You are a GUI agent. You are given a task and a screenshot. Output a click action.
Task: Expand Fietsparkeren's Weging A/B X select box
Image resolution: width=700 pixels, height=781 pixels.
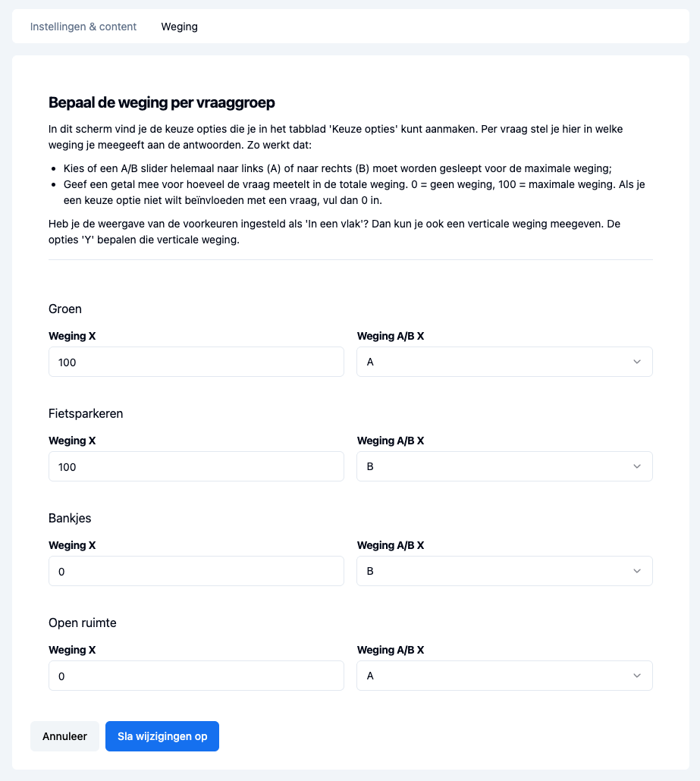click(504, 467)
